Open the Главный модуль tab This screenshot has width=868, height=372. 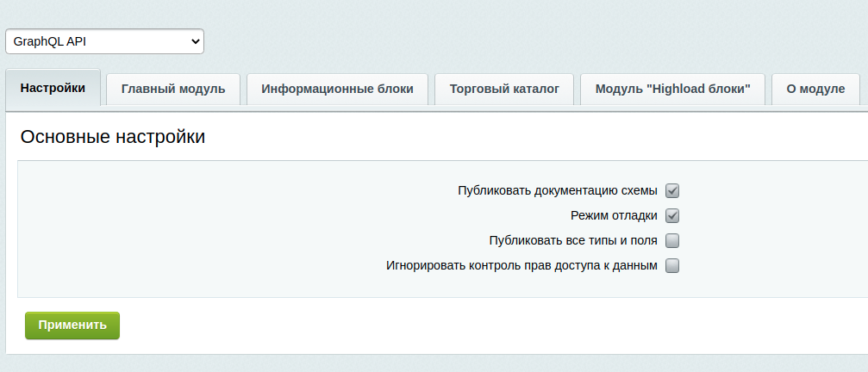(x=173, y=89)
